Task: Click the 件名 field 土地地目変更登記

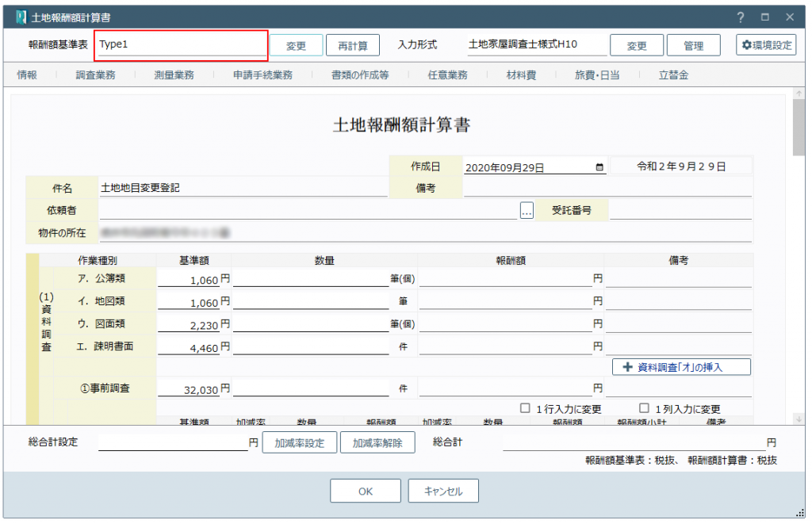Action: tap(243, 188)
